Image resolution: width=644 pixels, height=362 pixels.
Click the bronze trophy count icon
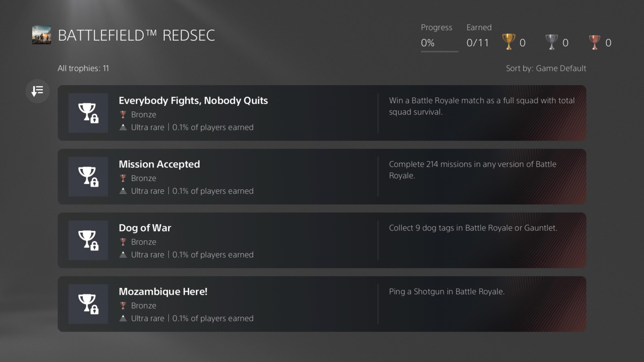click(594, 42)
